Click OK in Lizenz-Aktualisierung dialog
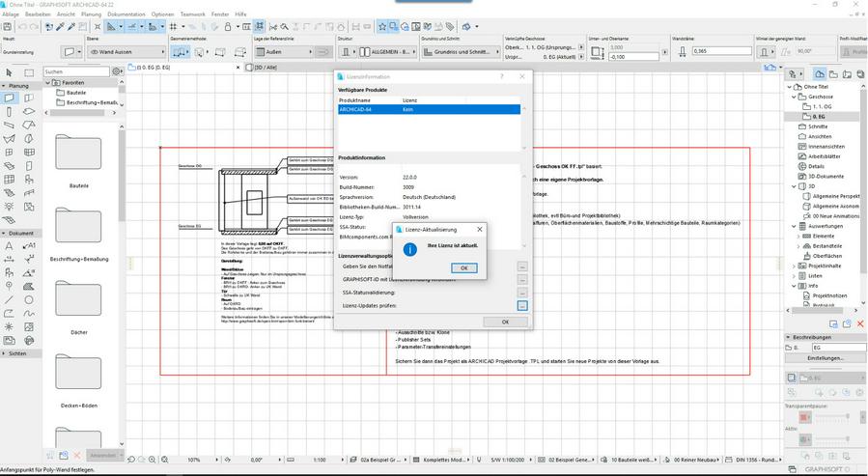Viewport: 868px width, 476px height. 463,267
